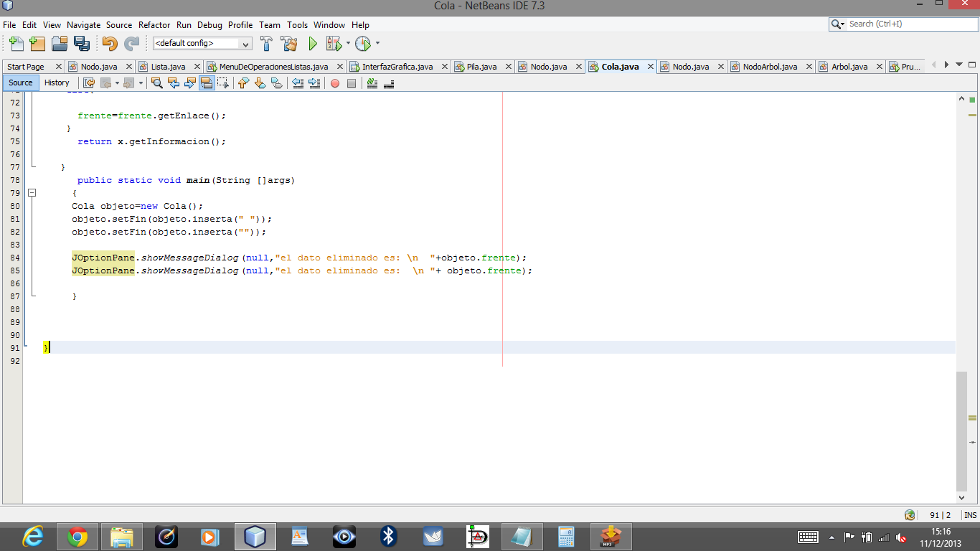
Task: Open the File menu
Action: coord(9,25)
